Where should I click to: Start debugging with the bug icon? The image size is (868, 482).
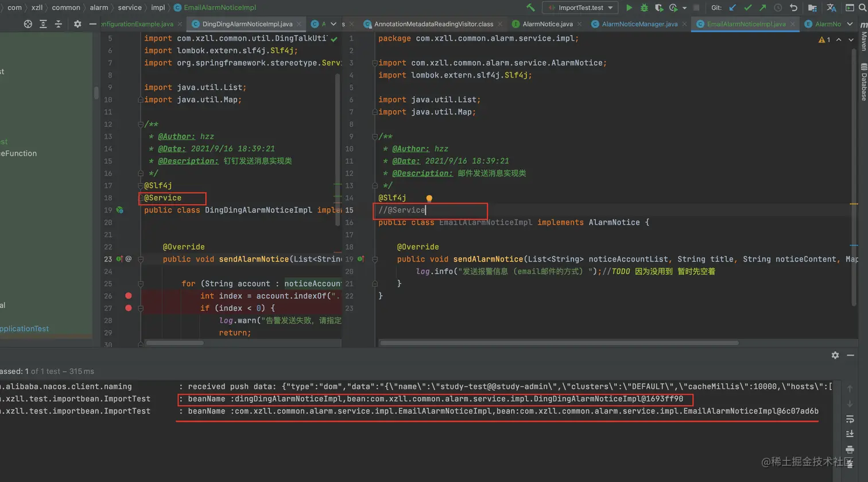coord(644,8)
